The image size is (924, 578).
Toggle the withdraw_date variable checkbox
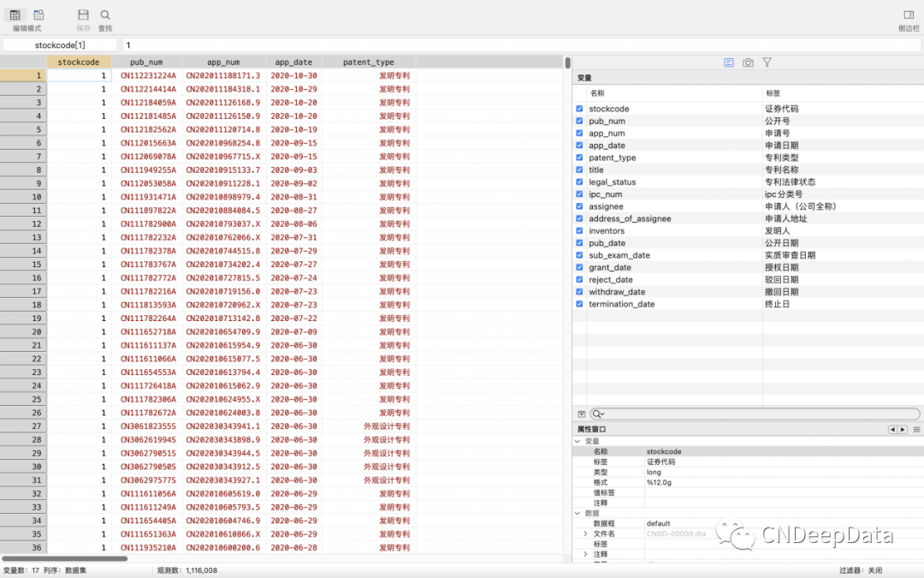[x=579, y=291]
